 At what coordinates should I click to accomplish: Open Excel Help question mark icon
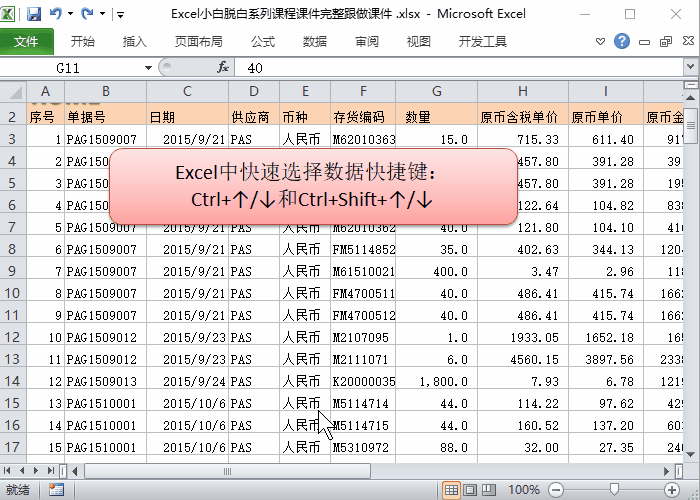(x=622, y=42)
